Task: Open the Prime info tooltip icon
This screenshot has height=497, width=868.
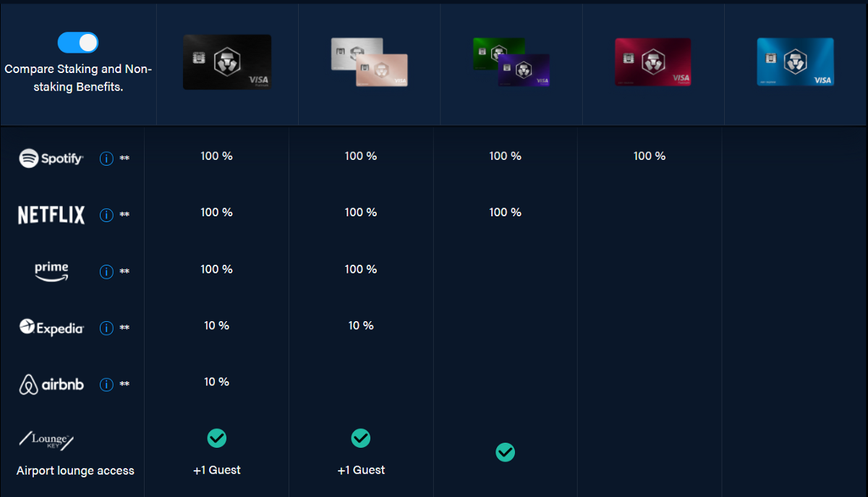Action: [x=106, y=271]
